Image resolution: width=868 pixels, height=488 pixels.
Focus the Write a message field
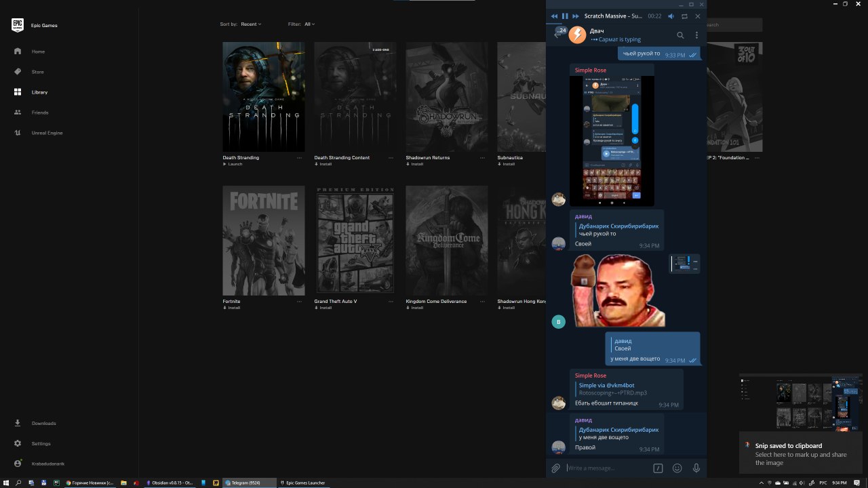click(x=607, y=468)
